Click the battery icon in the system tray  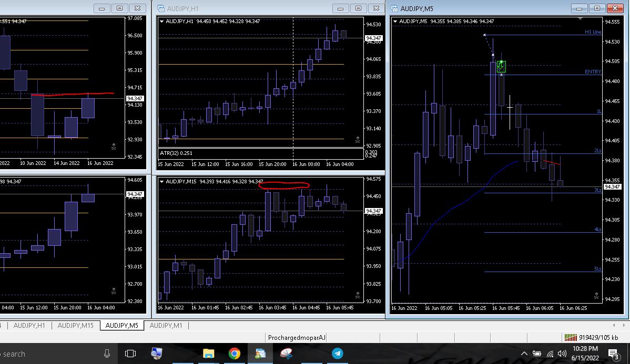(x=537, y=353)
